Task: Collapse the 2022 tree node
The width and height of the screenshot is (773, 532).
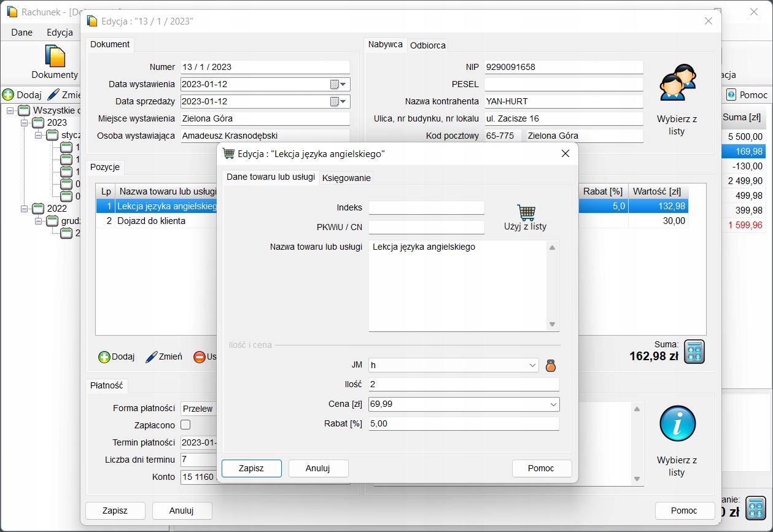Action: point(25,209)
